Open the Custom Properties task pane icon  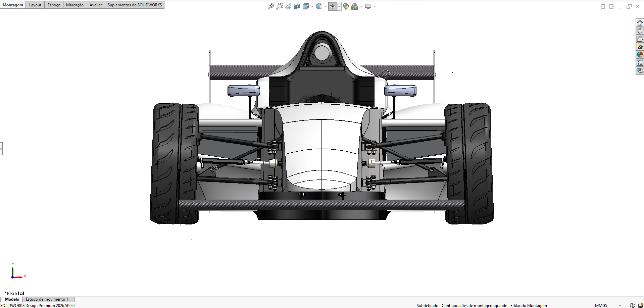click(640, 63)
